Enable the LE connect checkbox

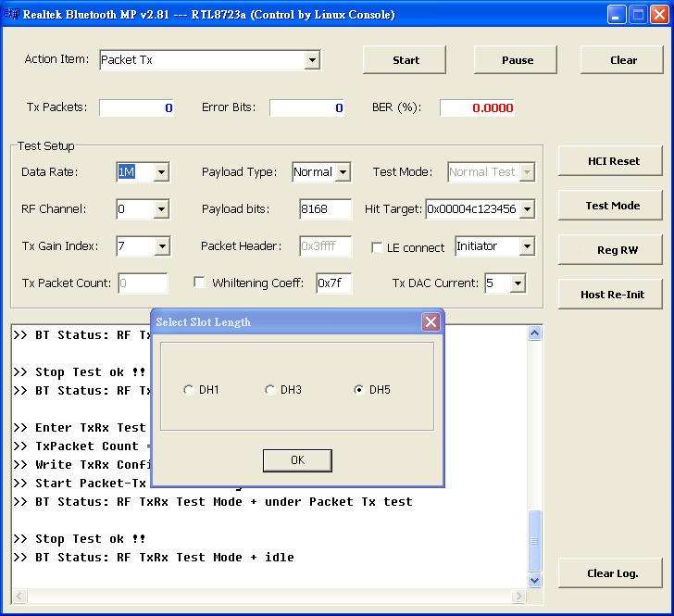pos(377,247)
